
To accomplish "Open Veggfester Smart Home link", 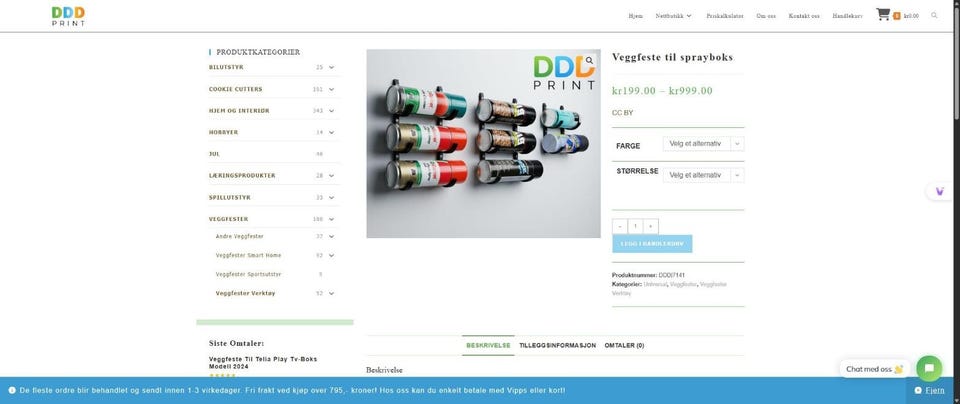I will point(249,255).
